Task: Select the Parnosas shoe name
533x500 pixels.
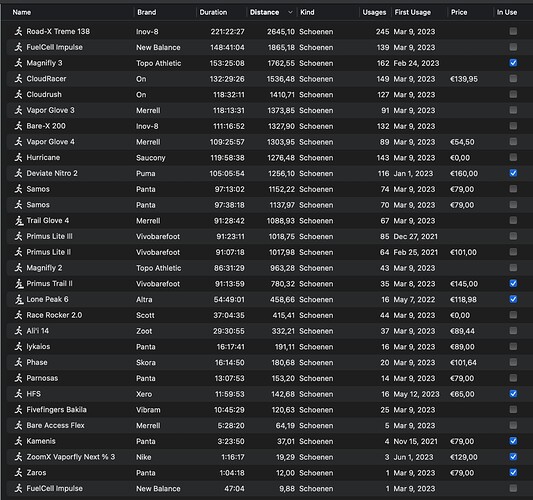Action: 42,378
